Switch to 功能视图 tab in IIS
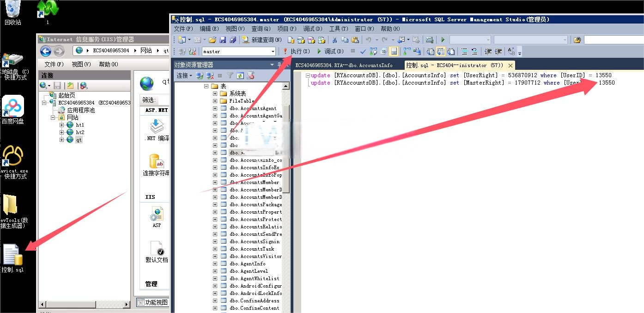Screen dimensions: 644x313 pyautogui.click(x=153, y=302)
